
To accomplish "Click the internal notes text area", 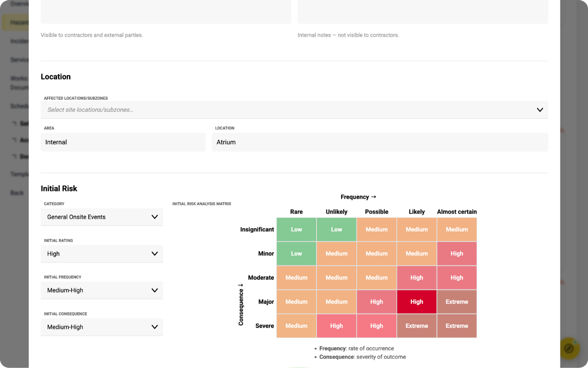I will pos(423,11).
